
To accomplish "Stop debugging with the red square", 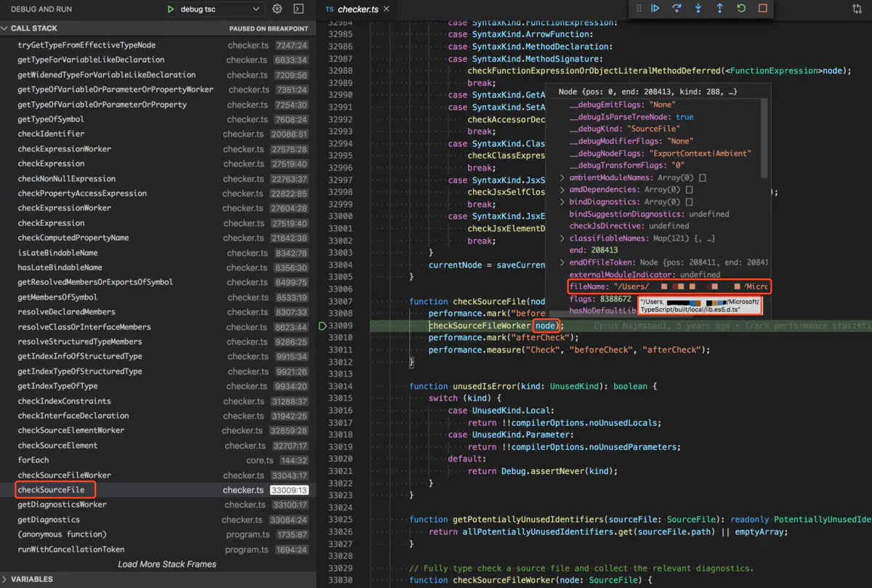I will coord(762,9).
